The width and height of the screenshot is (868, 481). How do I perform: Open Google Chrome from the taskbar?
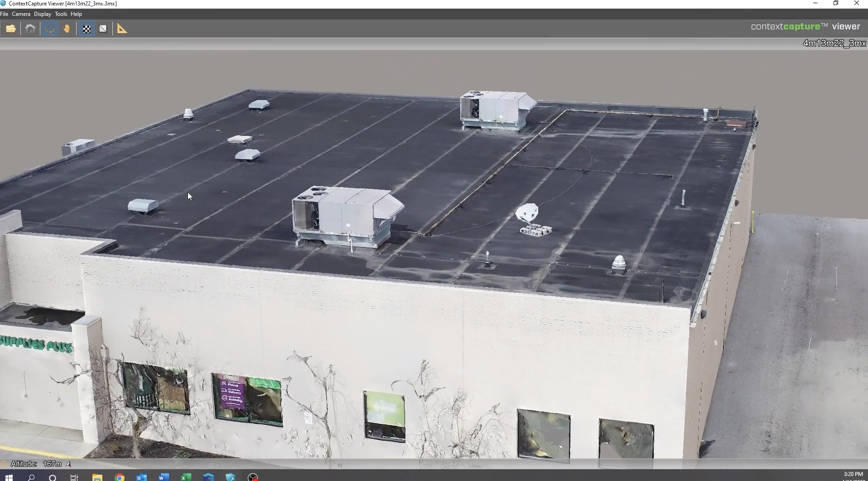120,477
